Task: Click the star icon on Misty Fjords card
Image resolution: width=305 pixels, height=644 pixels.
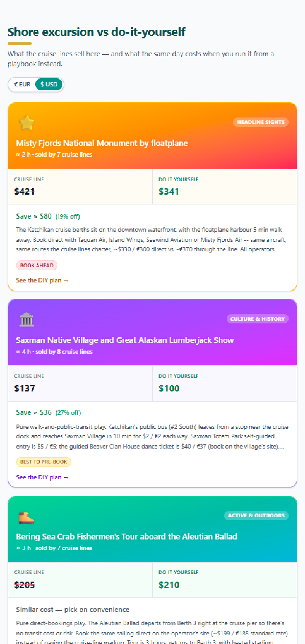Action: (x=27, y=123)
